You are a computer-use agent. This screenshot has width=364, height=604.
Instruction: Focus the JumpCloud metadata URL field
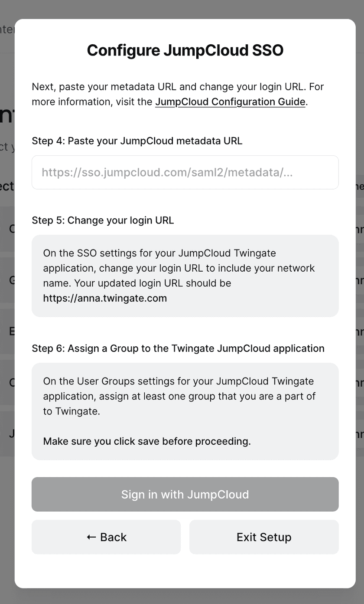[x=185, y=172]
